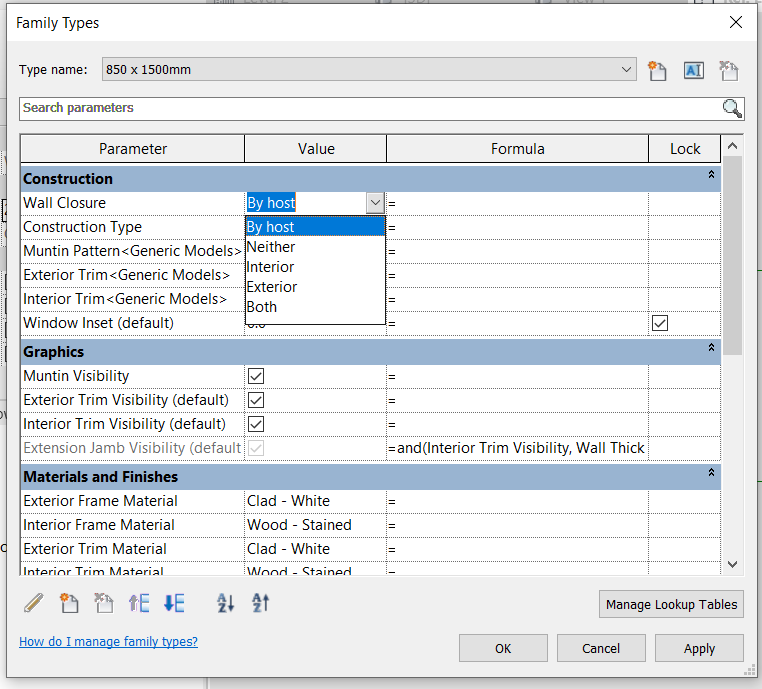This screenshot has width=762, height=689.
Task: Click the Delete Type icon beside Type name
Action: [x=728, y=70]
